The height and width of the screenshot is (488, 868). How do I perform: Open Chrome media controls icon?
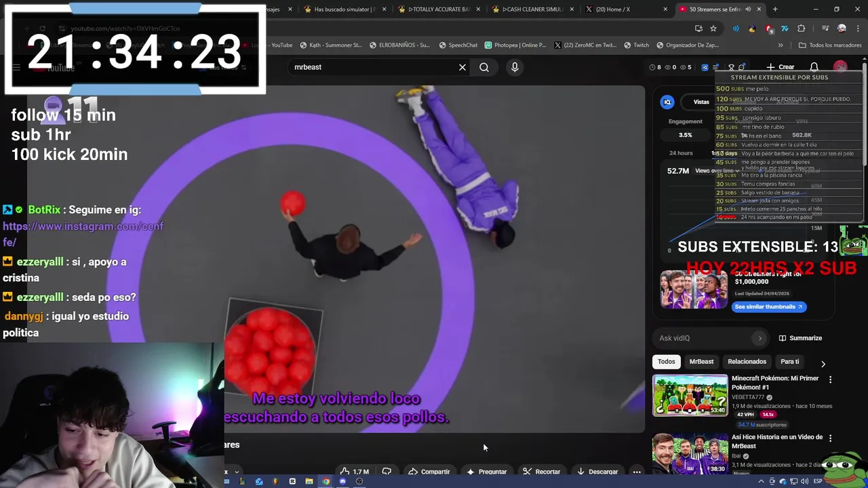[x=825, y=28]
